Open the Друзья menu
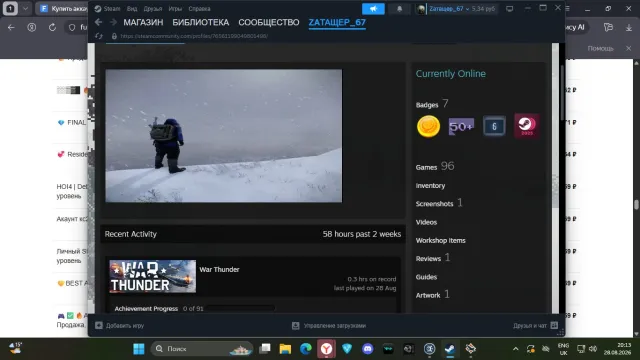Viewport: 640px width, 360px height. (x=153, y=9)
